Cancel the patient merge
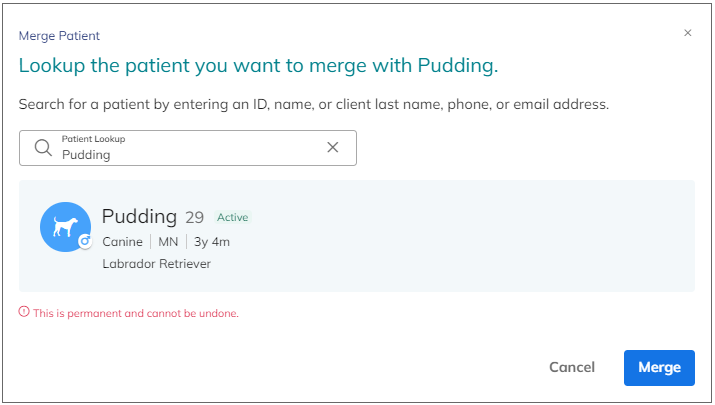Viewport: 715px width, 405px height. tap(572, 368)
